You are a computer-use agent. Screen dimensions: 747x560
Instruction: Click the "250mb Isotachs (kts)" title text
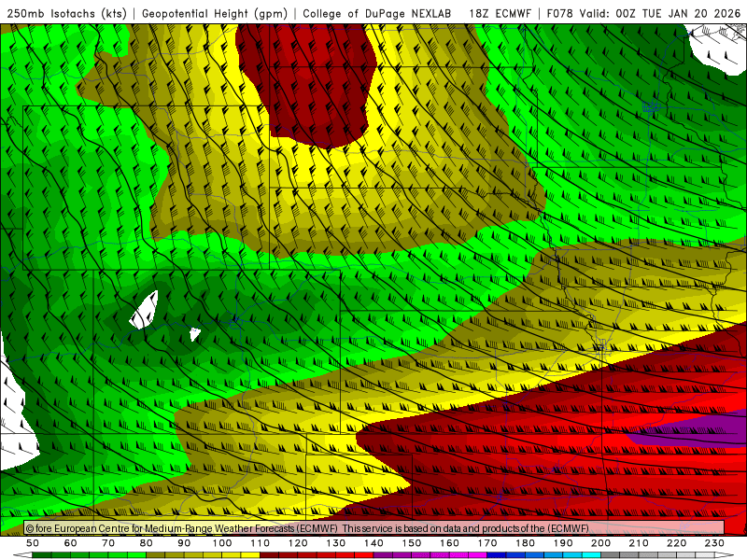pos(66,14)
